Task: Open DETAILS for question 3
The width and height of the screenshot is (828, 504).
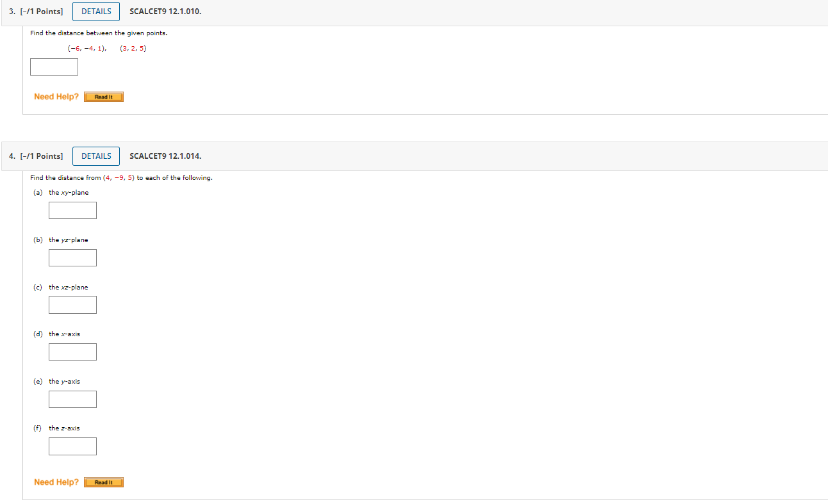Action: [96, 12]
